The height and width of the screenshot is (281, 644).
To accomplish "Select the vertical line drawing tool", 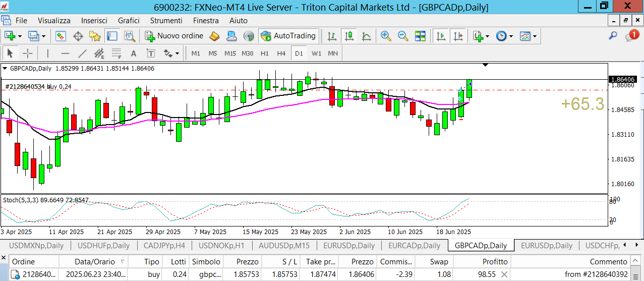I will 48,53.
